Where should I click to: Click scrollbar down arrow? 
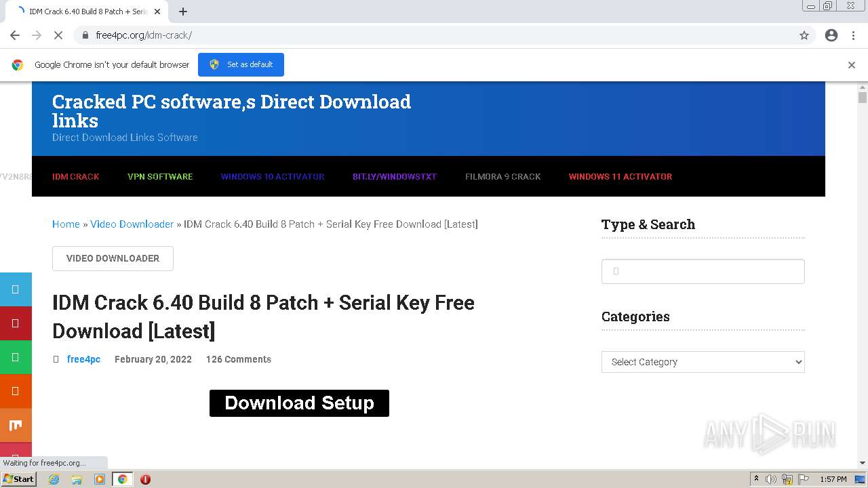[x=863, y=463]
